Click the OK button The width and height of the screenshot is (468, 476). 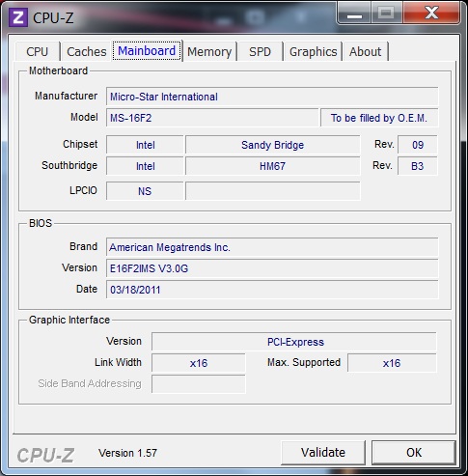pos(414,453)
